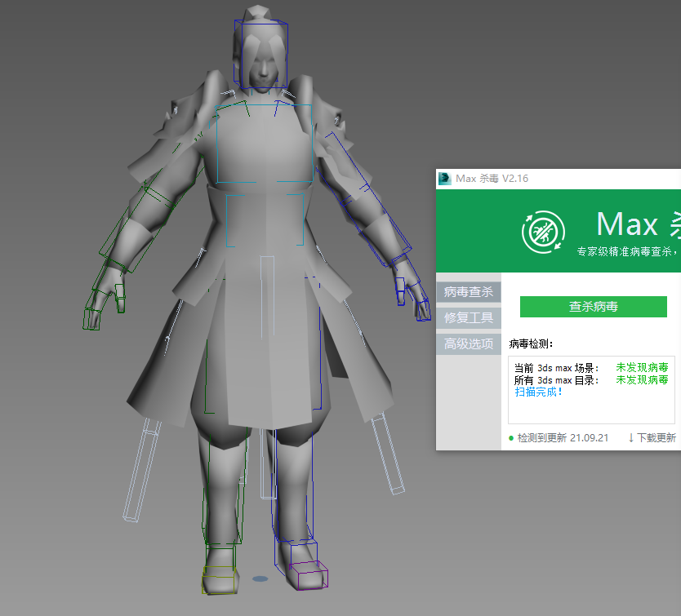The height and width of the screenshot is (616, 681).
Task: Select the 高级选项 tab
Action: 468,343
